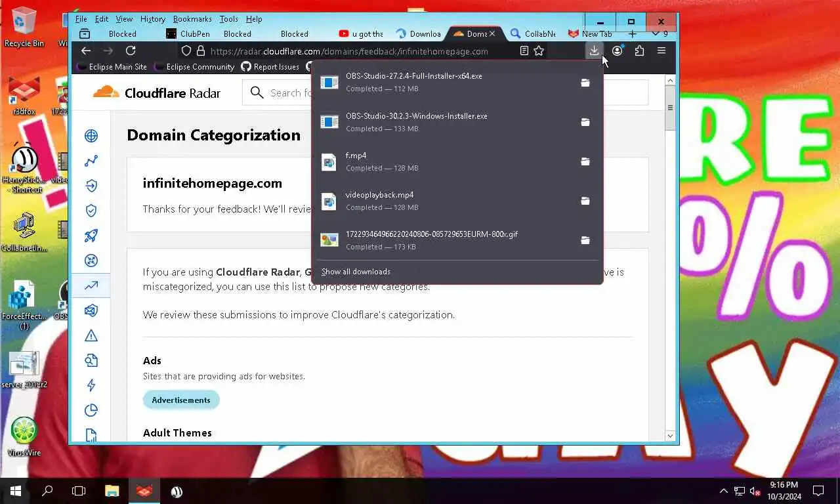The width and height of the screenshot is (840, 504).
Task: Open the Firefox View icon left of tabs
Action: click(x=85, y=33)
